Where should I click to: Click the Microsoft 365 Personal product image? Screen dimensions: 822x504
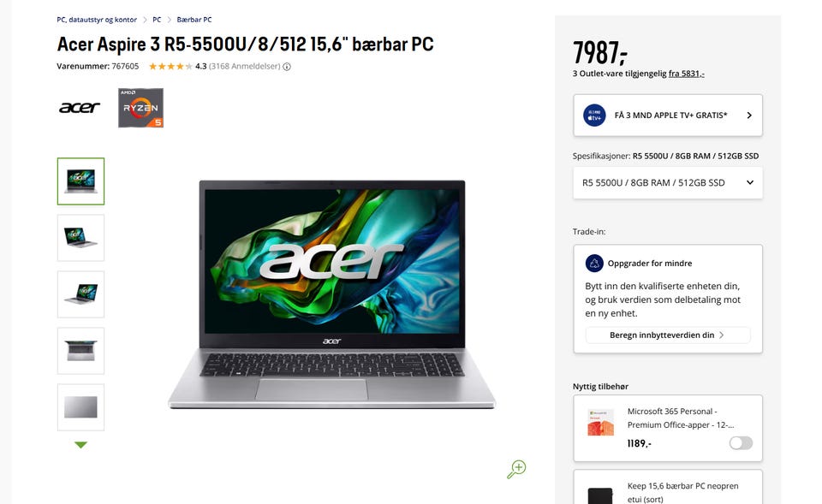(x=601, y=422)
